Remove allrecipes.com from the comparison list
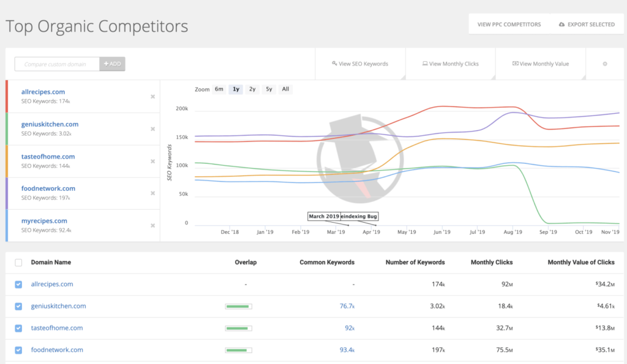Image resolution: width=627 pixels, height=364 pixels. 152,97
